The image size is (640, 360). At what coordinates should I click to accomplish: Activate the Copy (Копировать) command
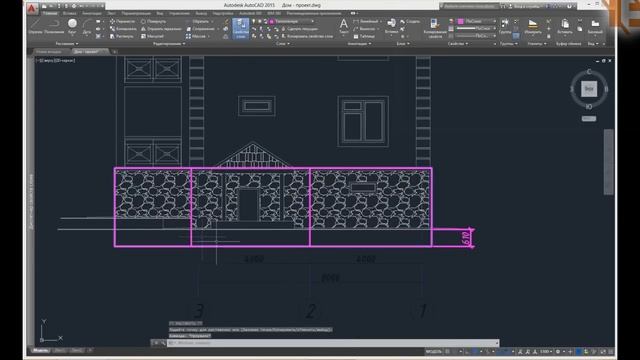pos(123,29)
